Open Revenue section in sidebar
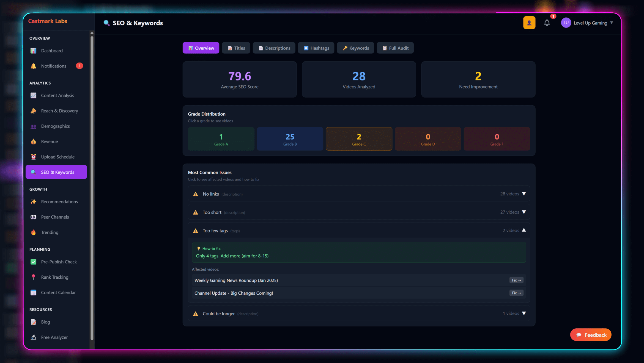 [x=49, y=141]
